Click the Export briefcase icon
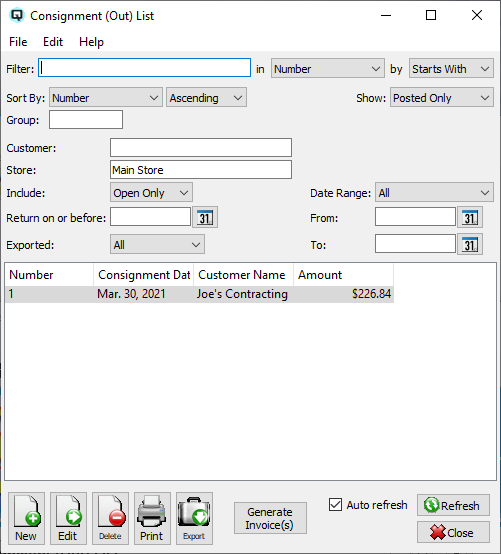This screenshot has height=554, width=501. [194, 518]
